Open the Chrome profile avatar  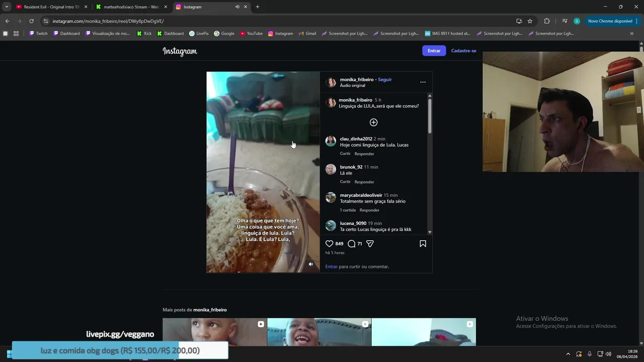coord(577,21)
